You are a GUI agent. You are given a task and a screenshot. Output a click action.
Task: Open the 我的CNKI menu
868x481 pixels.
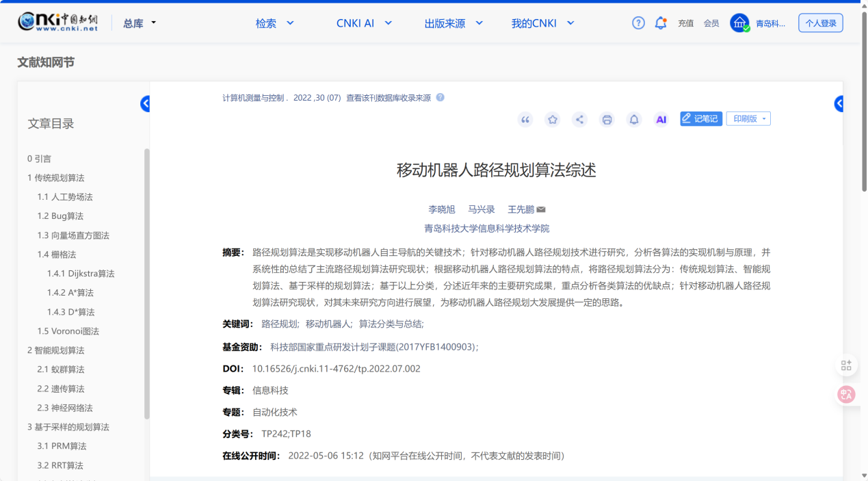542,23
